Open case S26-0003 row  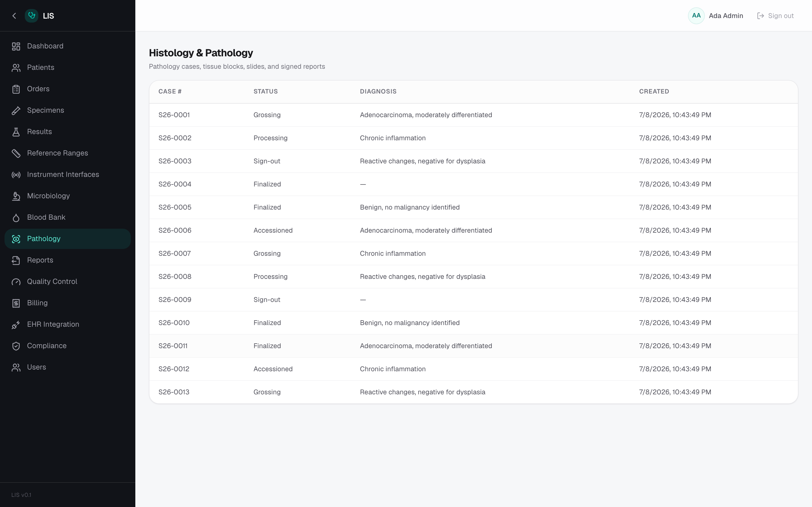pos(473,161)
